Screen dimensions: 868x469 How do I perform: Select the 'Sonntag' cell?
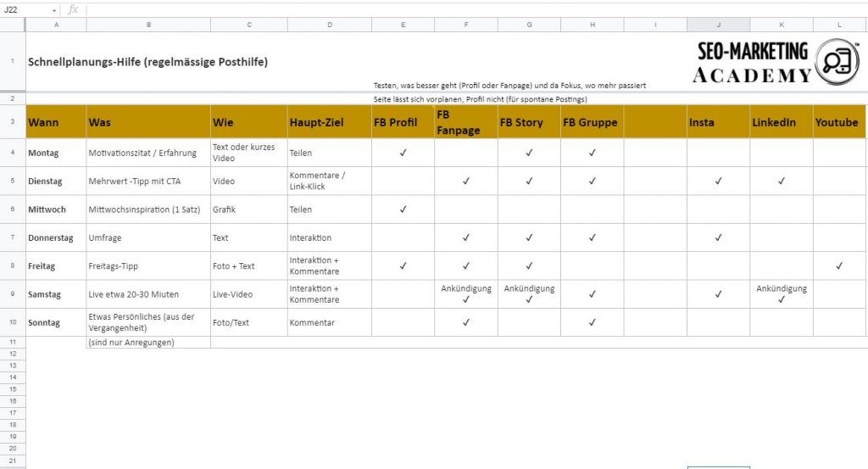(56, 322)
